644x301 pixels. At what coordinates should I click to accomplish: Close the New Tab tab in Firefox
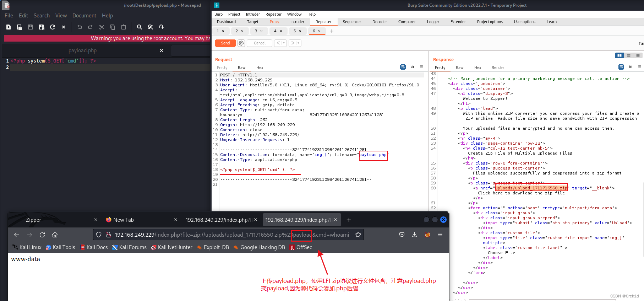click(175, 220)
